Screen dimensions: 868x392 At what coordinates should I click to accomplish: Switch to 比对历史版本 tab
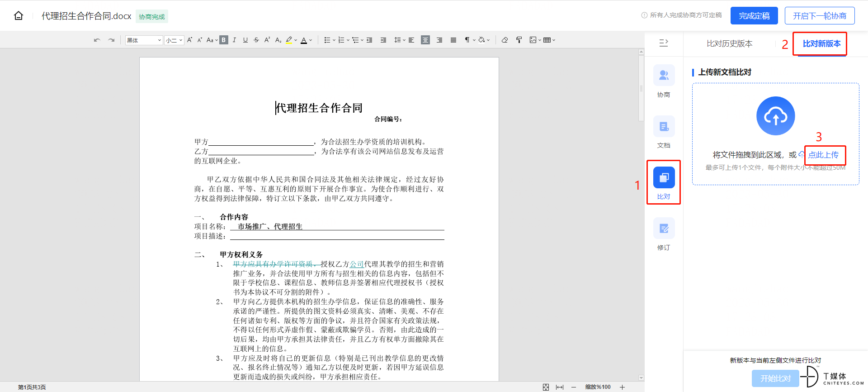pyautogui.click(x=729, y=43)
